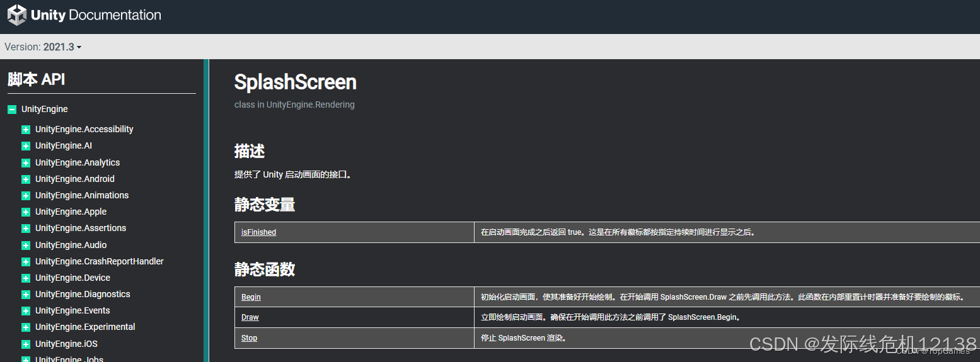Viewport: 980px width, 362px height.
Task: Click the isFinished description cell
Action: (727, 232)
